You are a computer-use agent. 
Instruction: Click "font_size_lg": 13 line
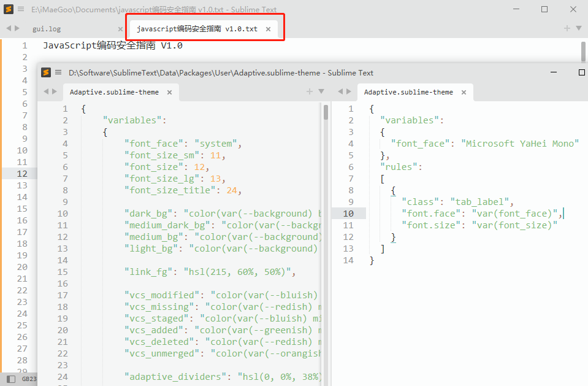[175, 179]
